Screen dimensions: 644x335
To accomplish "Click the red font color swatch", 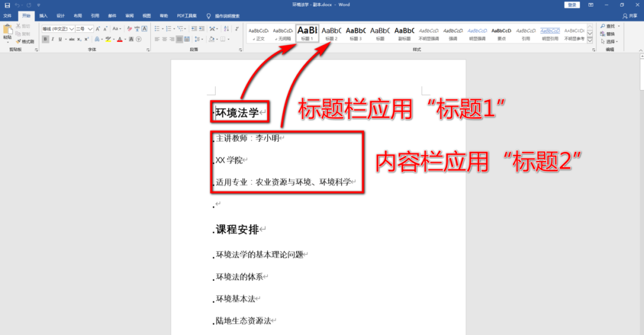I will tap(120, 39).
